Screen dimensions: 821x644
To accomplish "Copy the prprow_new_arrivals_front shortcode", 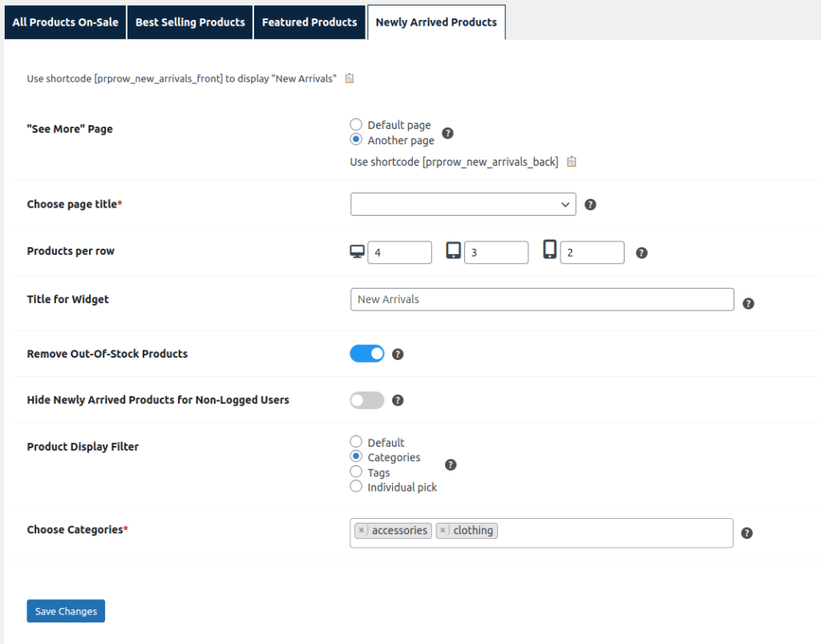I will (350, 79).
